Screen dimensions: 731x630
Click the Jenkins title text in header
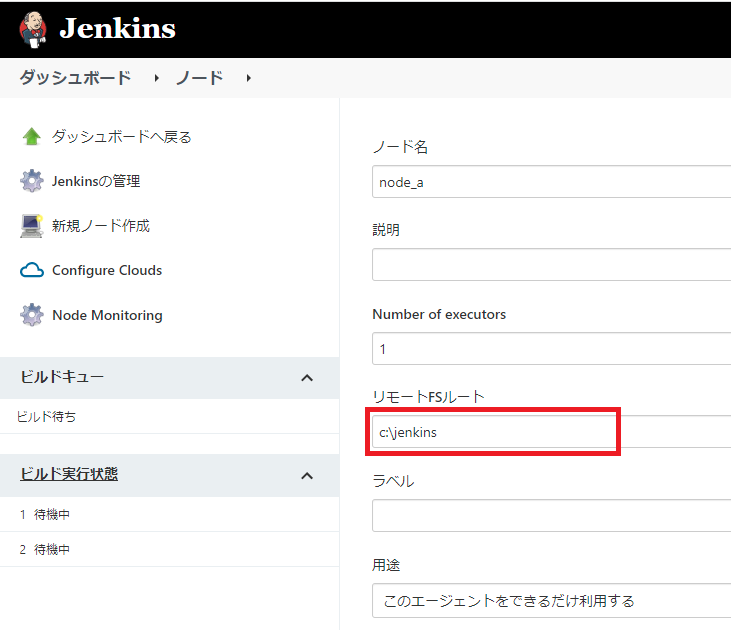click(117, 28)
